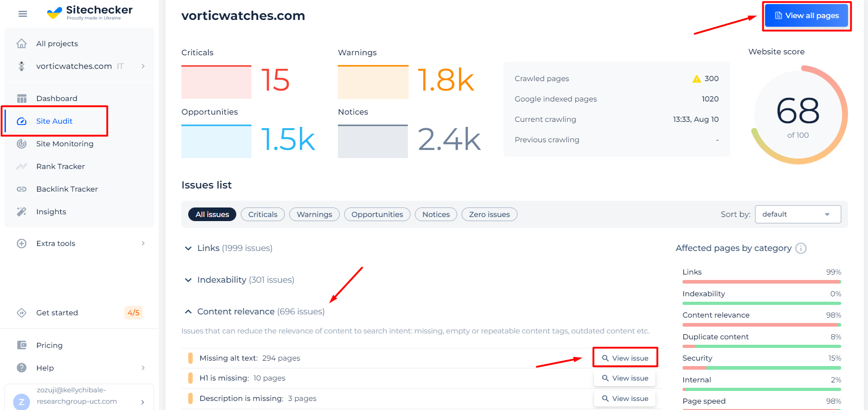Click the warning triangle next to Crawled pages
Screen dimensions: 868x410
(697, 79)
